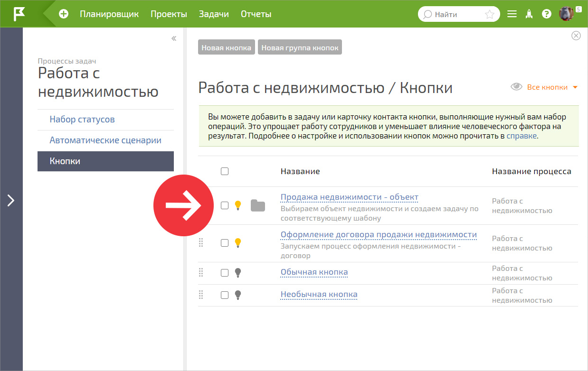
Task: Click the rocket icon in header
Action: click(x=529, y=14)
